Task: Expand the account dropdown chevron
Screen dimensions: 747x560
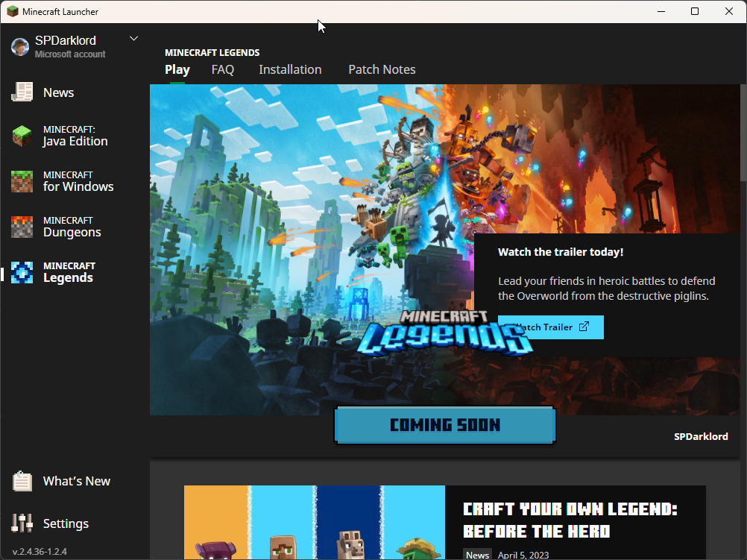Action: coord(134,39)
